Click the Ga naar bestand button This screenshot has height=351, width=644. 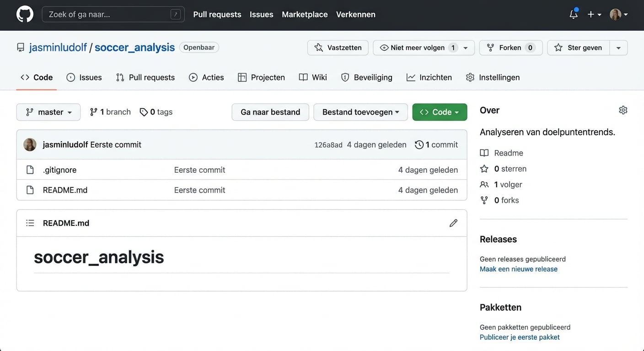coord(270,112)
